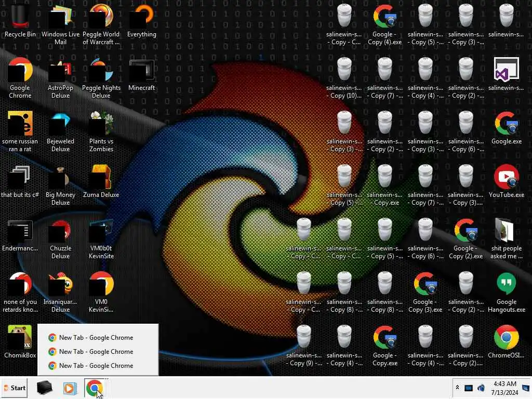The image size is (532, 399).
Task: Select Google Hangouts.exe icon
Action: 507,292
